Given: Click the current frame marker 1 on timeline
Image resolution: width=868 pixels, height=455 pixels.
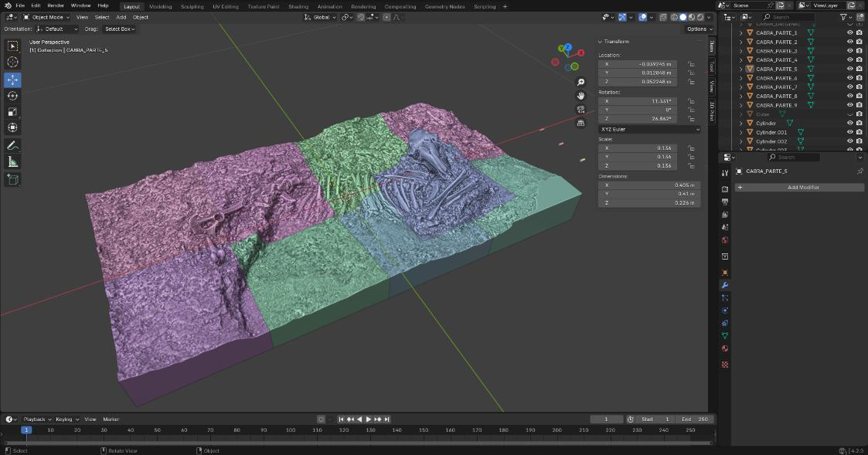Looking at the screenshot, I should click(26, 430).
